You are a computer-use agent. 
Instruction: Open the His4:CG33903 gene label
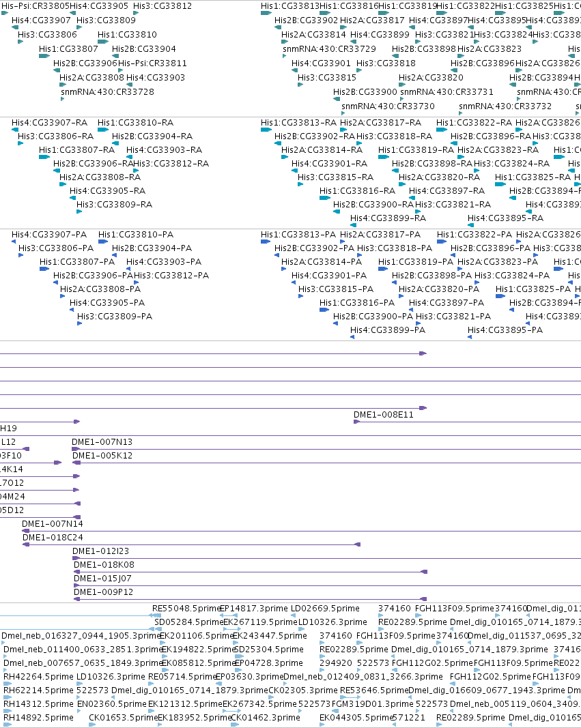pos(156,78)
